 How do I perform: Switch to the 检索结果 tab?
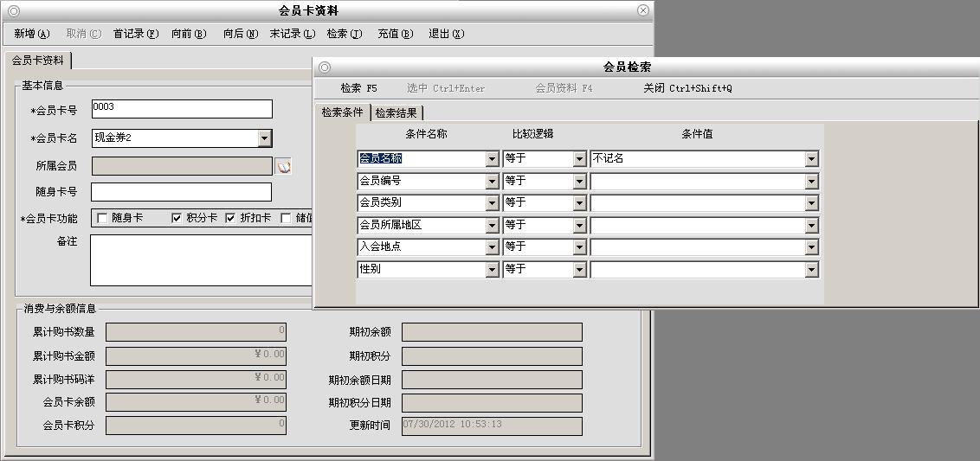(x=397, y=113)
